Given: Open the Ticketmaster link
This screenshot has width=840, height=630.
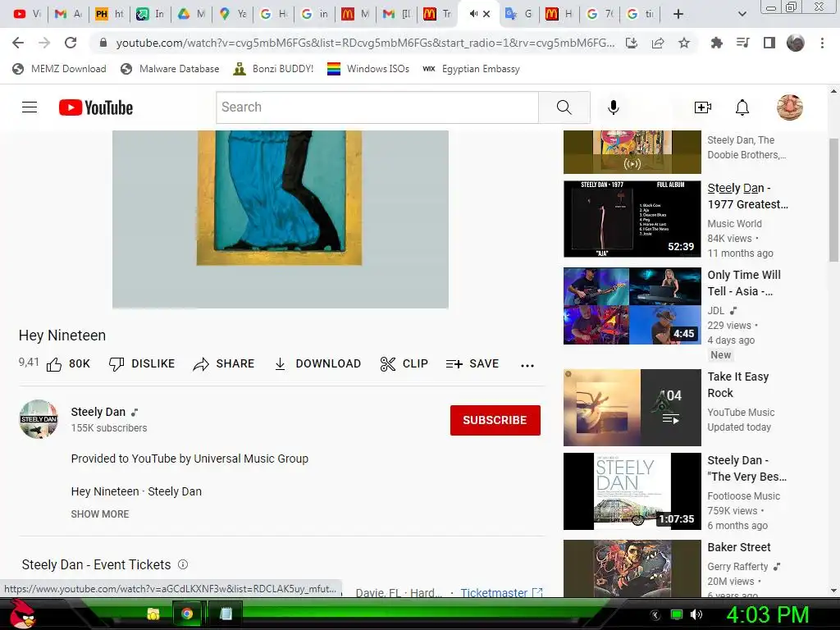Looking at the screenshot, I should click(x=501, y=592).
